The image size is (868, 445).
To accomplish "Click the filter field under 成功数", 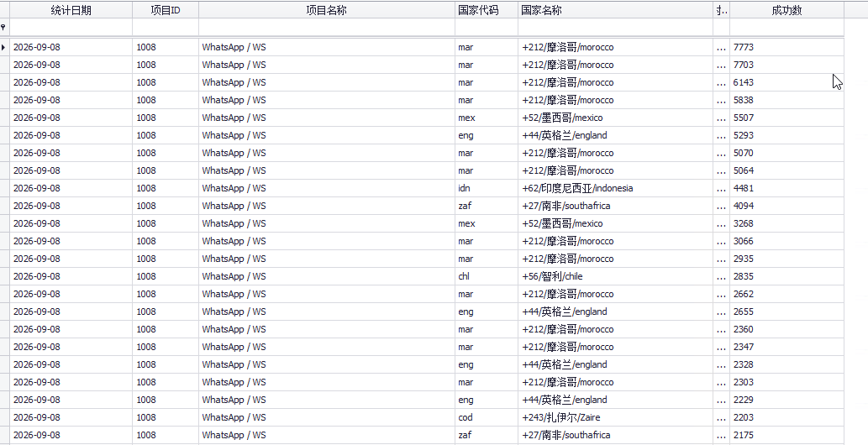I will click(786, 27).
